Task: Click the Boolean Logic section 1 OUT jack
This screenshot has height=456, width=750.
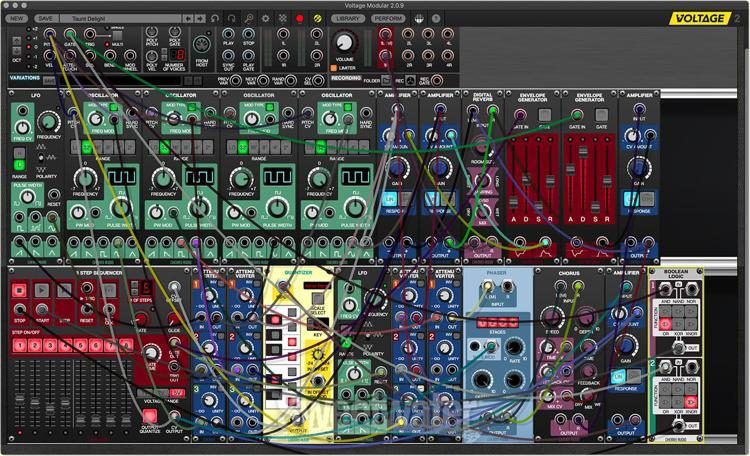Action: point(678,347)
